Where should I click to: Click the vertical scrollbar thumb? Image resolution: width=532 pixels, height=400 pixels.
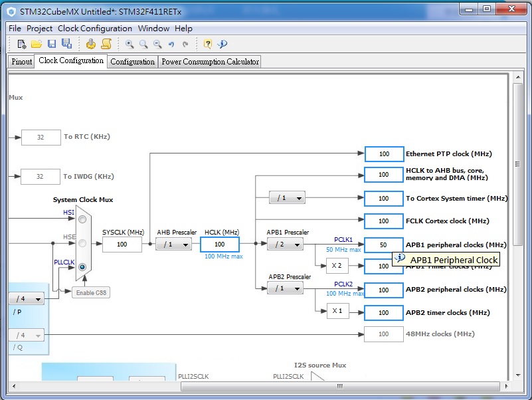click(x=517, y=164)
